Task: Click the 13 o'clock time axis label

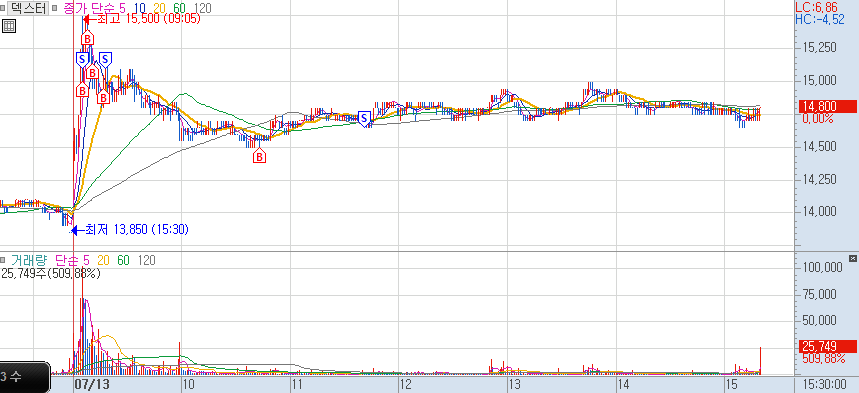Action: tap(515, 383)
